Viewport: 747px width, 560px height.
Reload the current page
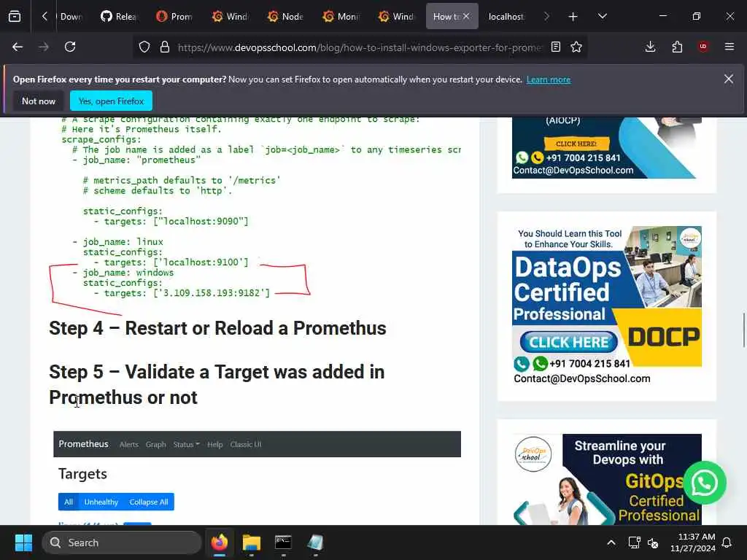(x=70, y=47)
